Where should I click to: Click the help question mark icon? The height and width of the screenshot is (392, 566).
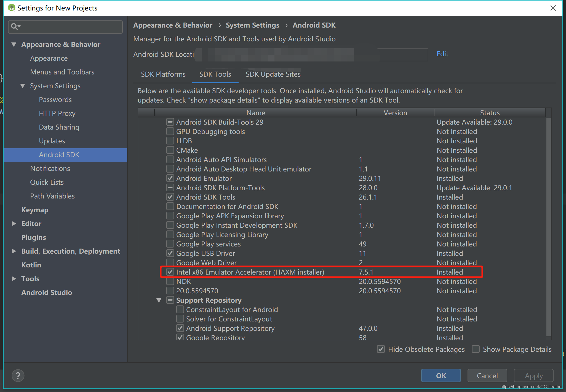click(18, 375)
